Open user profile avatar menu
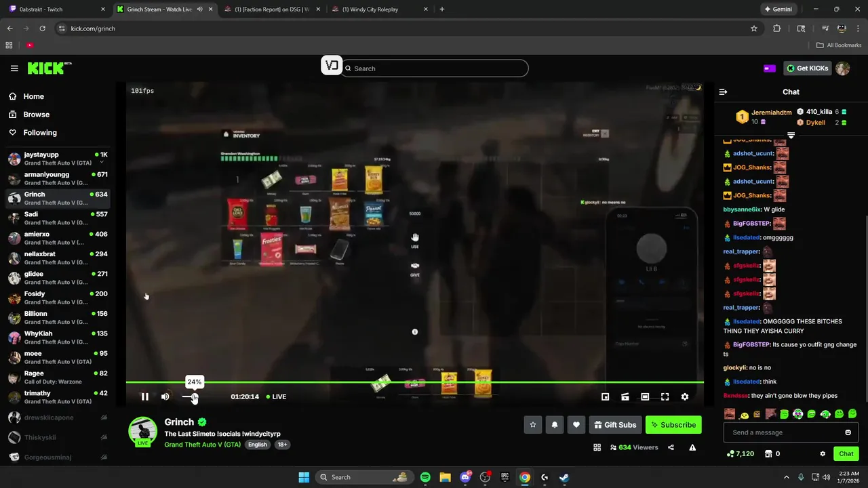This screenshot has width=868, height=488. coord(843,68)
